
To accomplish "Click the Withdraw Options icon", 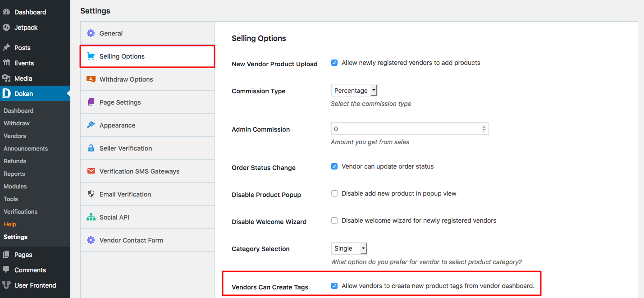I will pyautogui.click(x=91, y=79).
